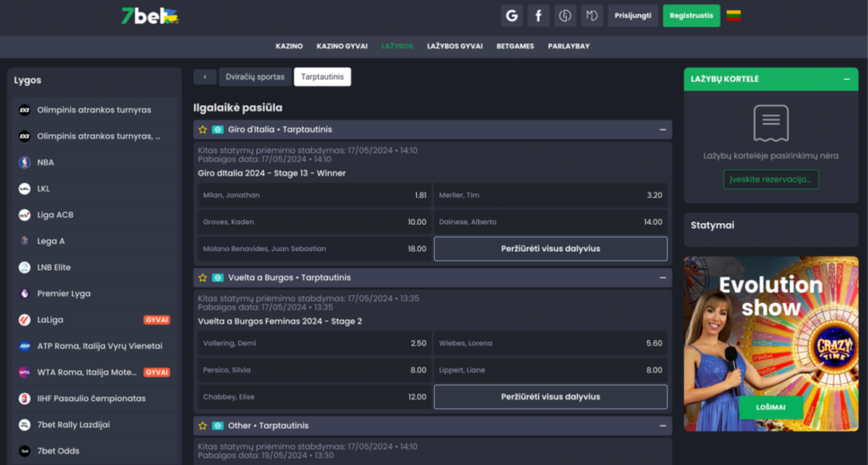868x465 pixels.
Task: Open Lithuanian flag language selector
Action: [x=733, y=15]
